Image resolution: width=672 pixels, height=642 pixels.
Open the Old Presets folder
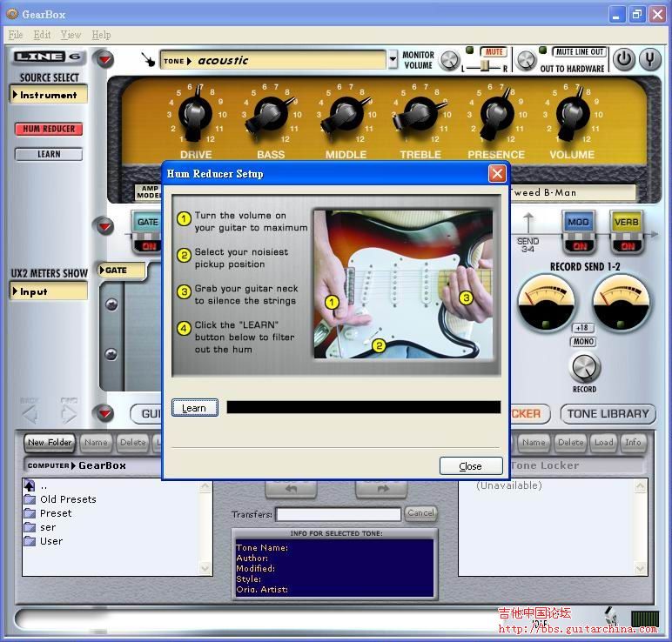[x=60, y=499]
